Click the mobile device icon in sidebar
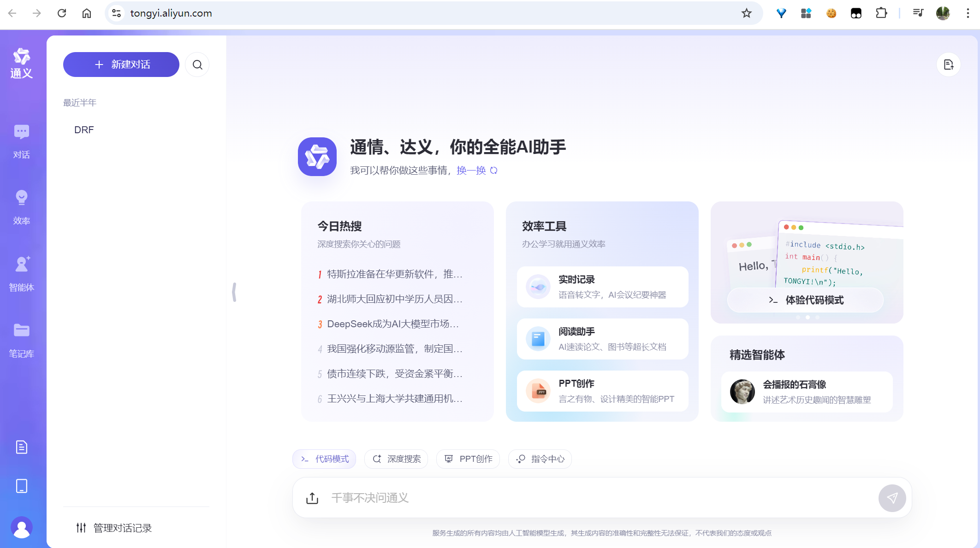 click(21, 486)
